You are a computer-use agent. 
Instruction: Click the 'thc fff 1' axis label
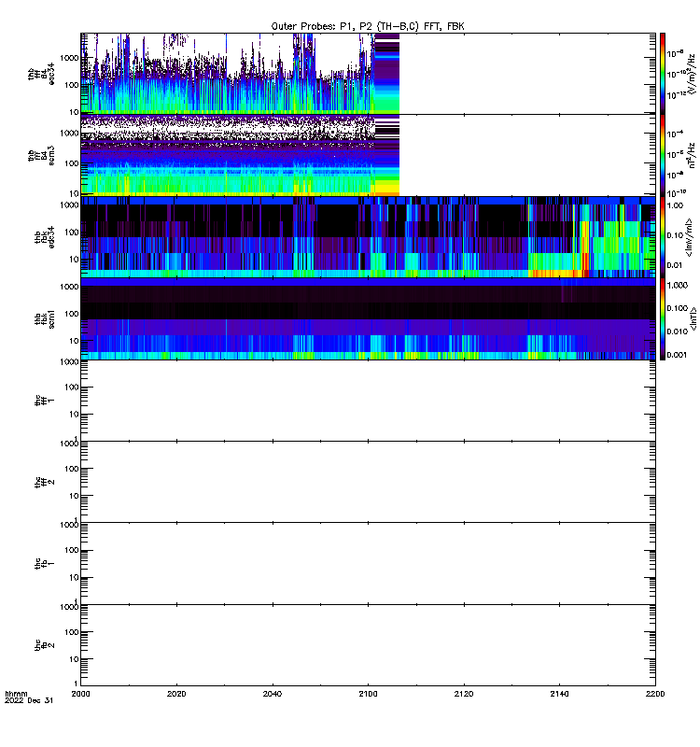click(x=45, y=401)
